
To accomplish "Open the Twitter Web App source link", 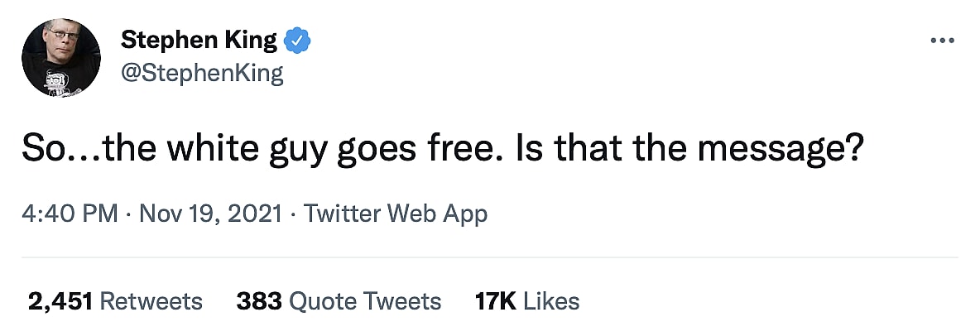I will (x=396, y=214).
